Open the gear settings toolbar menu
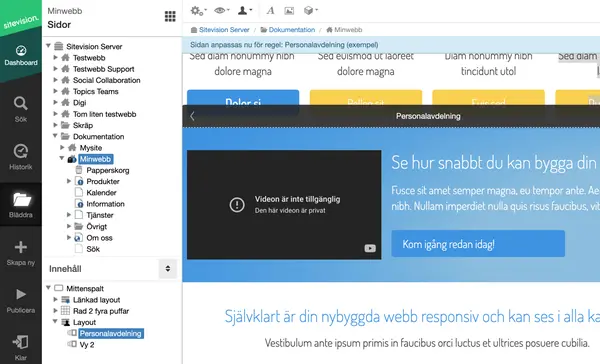 pyautogui.click(x=198, y=11)
